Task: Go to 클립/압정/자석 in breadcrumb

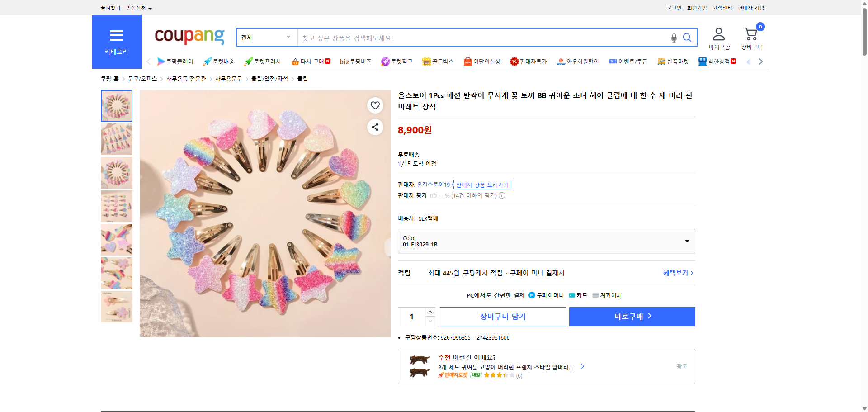Action: pos(270,78)
